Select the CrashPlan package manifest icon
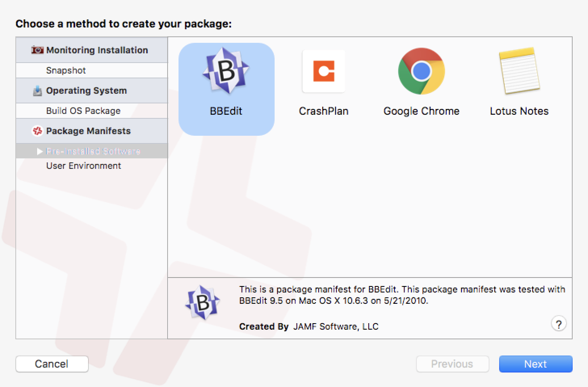This screenshot has width=588, height=387. pyautogui.click(x=323, y=71)
